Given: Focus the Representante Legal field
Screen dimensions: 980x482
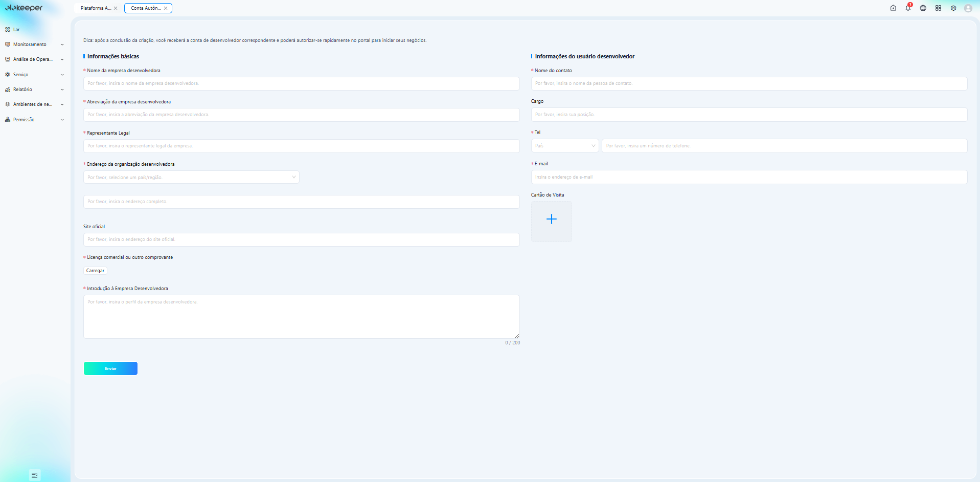Looking at the screenshot, I should coord(302,146).
